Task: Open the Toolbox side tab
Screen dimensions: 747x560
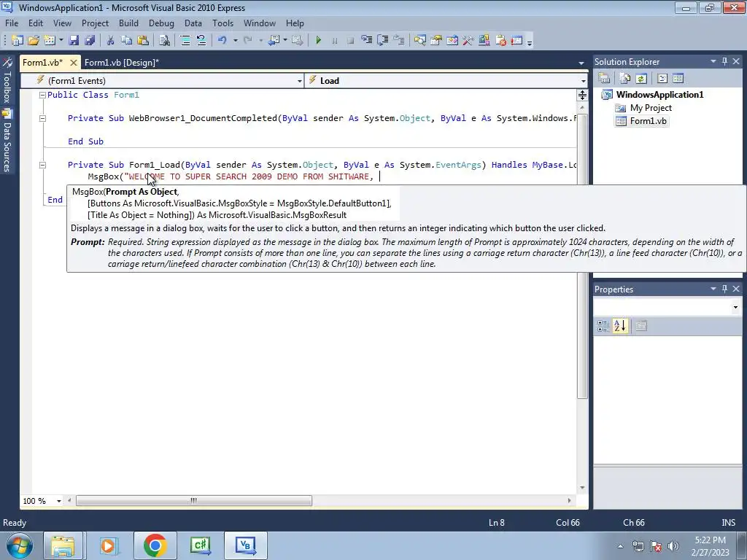Action: [x=7, y=82]
